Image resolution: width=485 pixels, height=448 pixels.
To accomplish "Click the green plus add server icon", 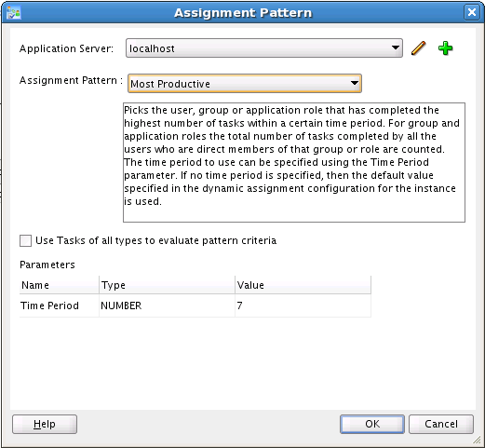I will pos(445,48).
